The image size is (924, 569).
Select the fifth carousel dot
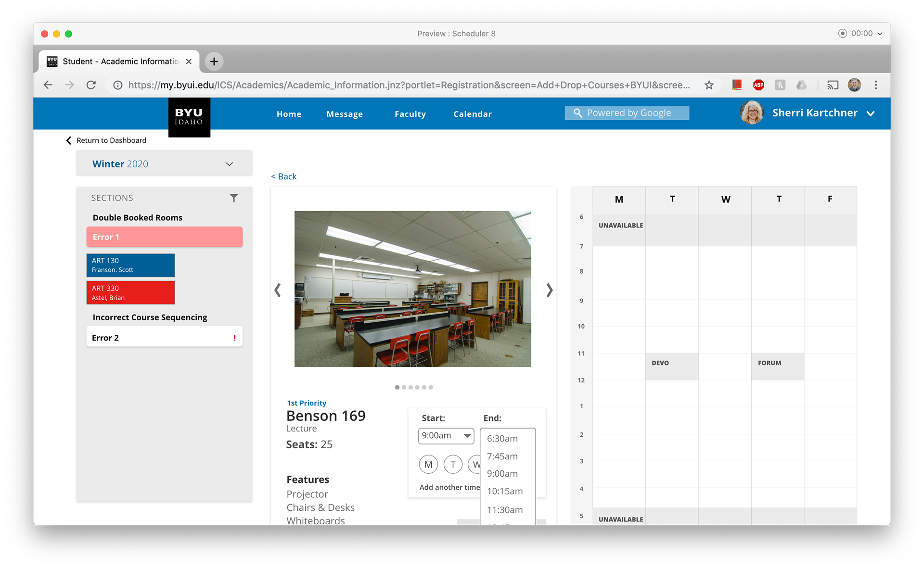(x=424, y=387)
